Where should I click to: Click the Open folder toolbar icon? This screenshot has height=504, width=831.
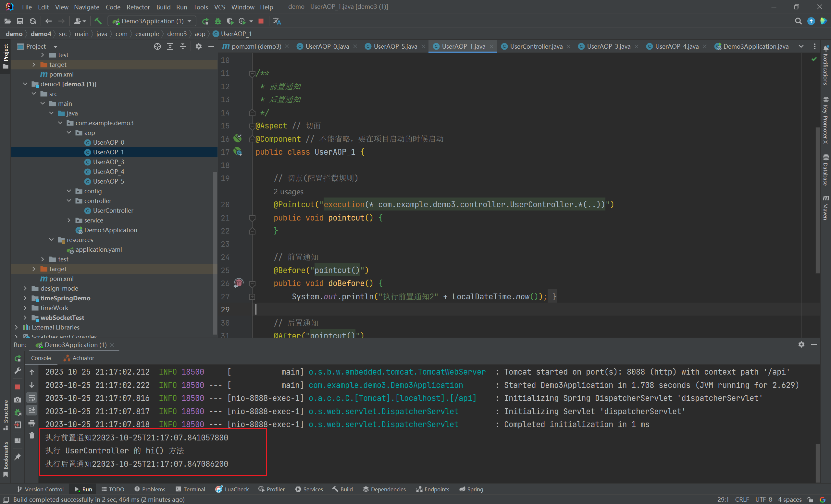point(7,21)
